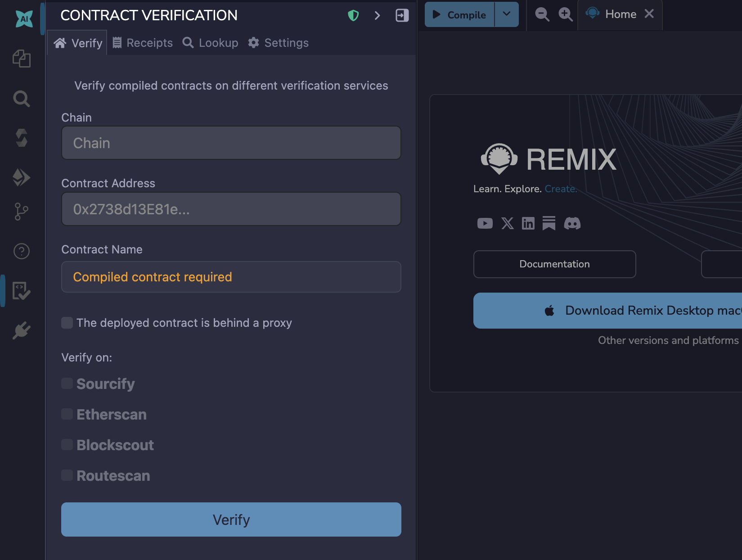This screenshot has width=742, height=560.
Task: Click the panel hide icon in the header
Action: (402, 15)
